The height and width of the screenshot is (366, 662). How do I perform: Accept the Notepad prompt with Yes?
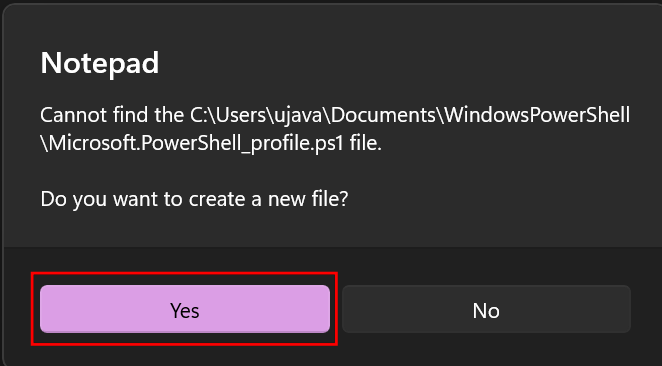(185, 309)
